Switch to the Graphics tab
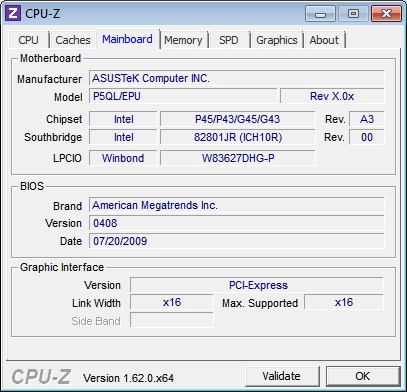 [x=277, y=40]
